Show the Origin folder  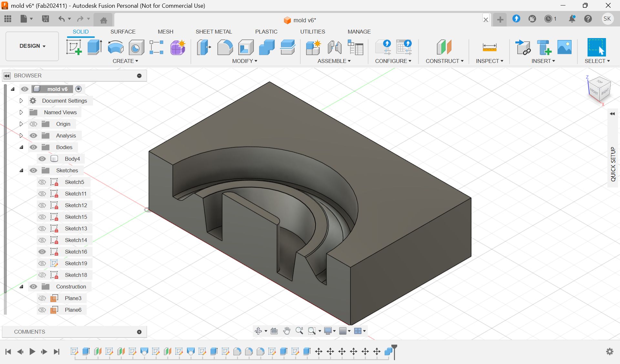34,124
